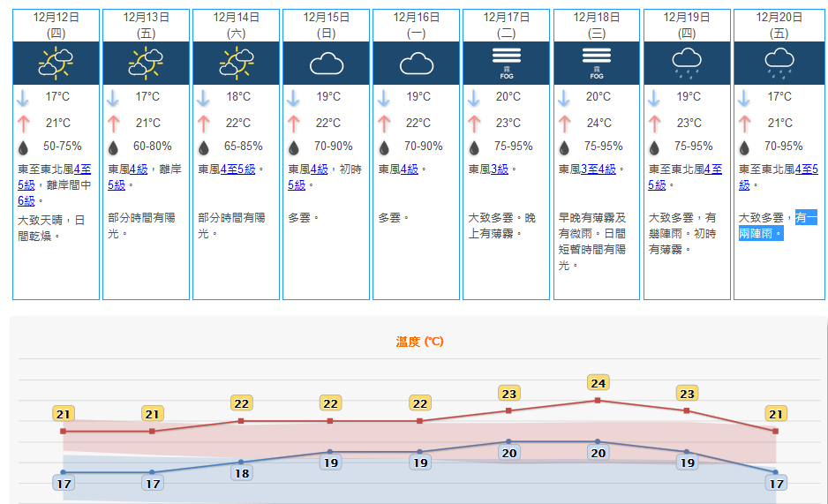The height and width of the screenshot is (504, 828).
Task: Click the 12月15日 (日) date header
Action: tap(327, 26)
